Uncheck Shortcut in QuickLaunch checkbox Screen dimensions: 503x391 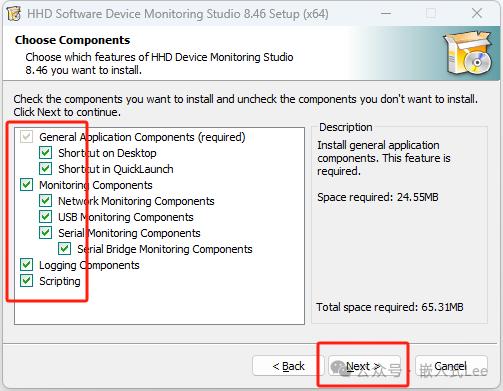click(x=45, y=169)
